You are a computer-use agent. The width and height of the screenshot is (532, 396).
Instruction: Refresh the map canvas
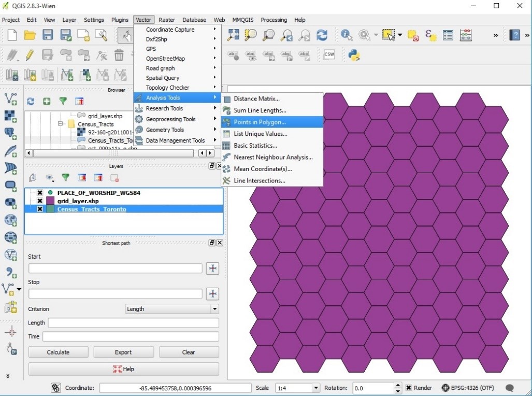(322, 35)
